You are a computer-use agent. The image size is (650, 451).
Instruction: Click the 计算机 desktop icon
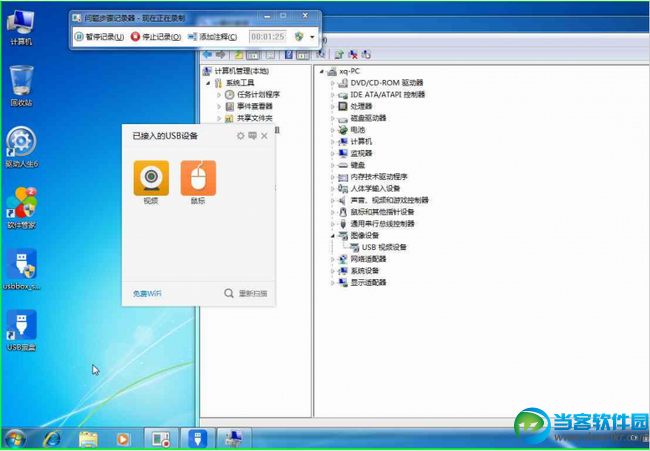coord(21,27)
